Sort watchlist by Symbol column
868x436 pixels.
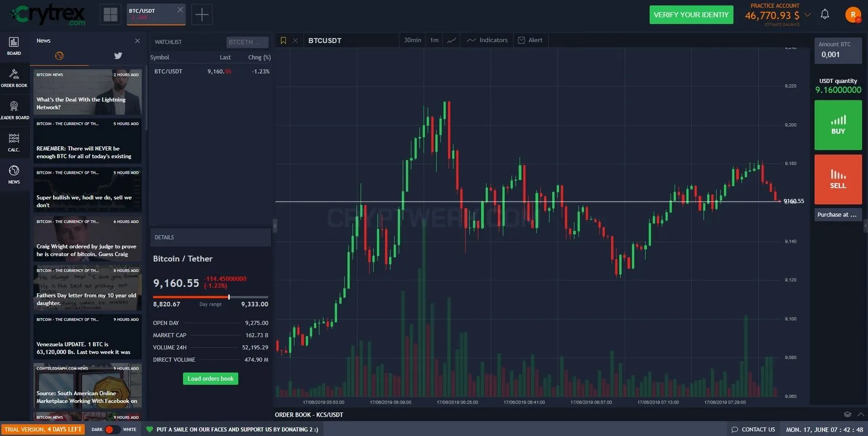[x=159, y=57]
